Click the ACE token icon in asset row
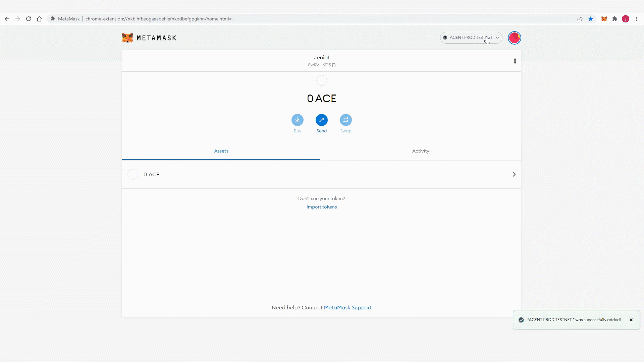 coord(133,174)
